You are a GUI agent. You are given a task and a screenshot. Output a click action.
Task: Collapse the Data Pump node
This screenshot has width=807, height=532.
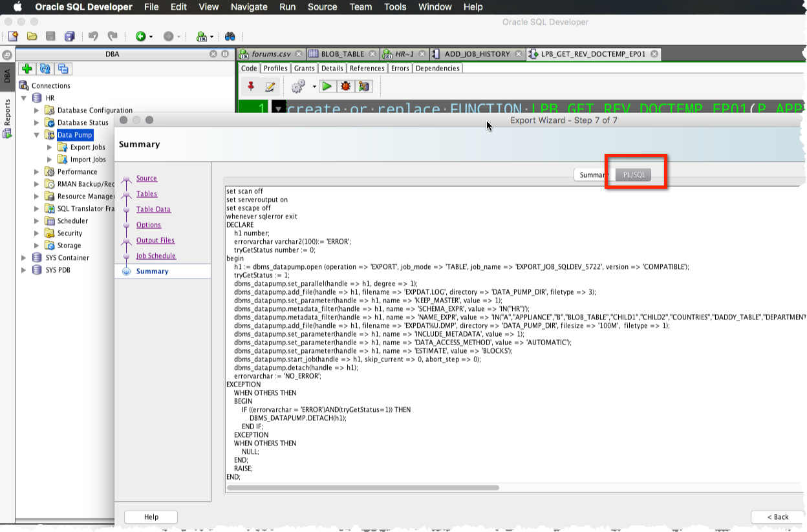tap(37, 135)
